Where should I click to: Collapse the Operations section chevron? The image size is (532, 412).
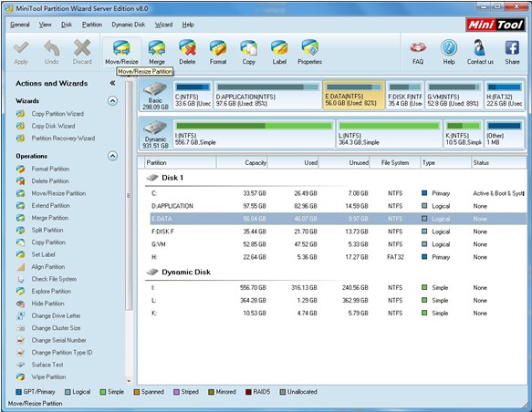click(x=112, y=156)
